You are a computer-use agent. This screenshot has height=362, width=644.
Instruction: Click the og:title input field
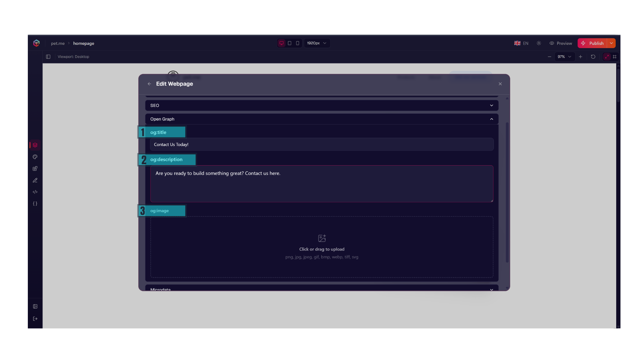[x=322, y=144]
